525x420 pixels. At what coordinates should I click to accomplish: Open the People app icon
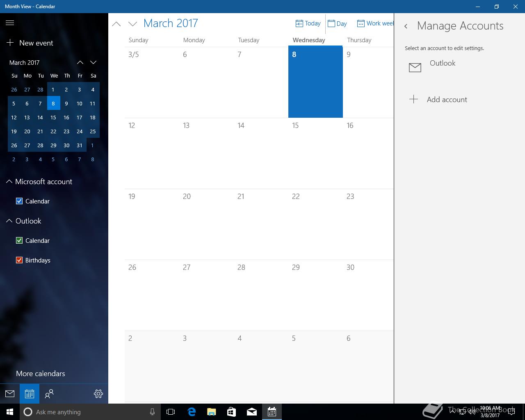click(49, 394)
